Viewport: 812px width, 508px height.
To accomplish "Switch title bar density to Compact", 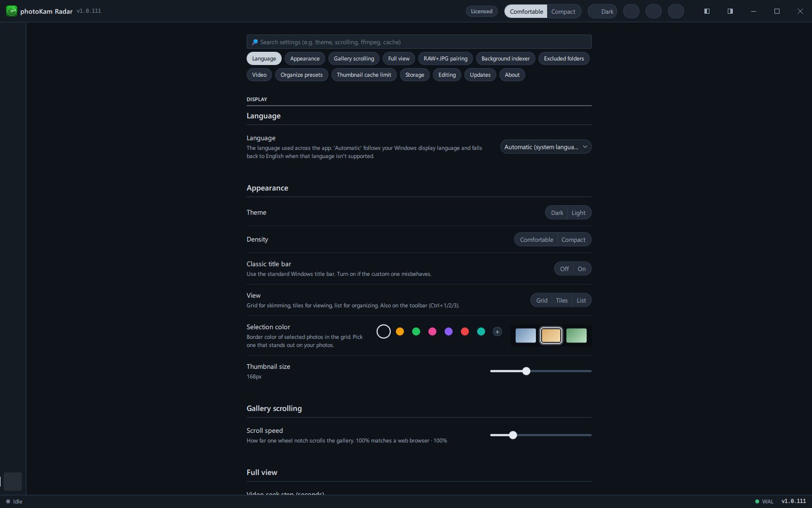I will click(x=563, y=11).
